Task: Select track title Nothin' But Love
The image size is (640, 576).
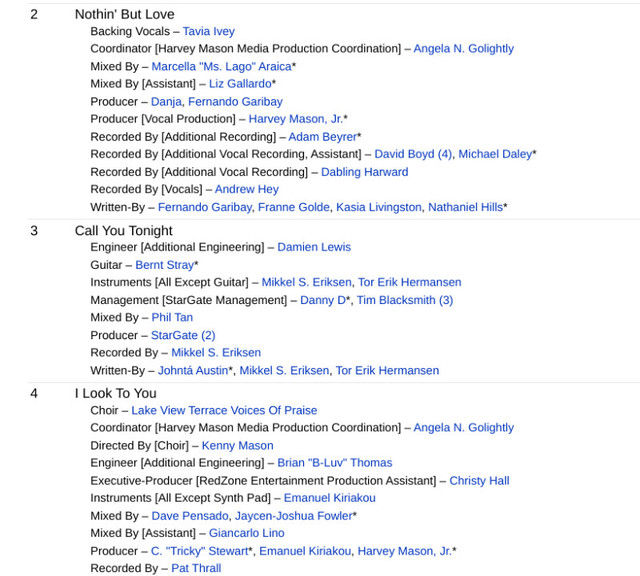Action: tap(124, 14)
